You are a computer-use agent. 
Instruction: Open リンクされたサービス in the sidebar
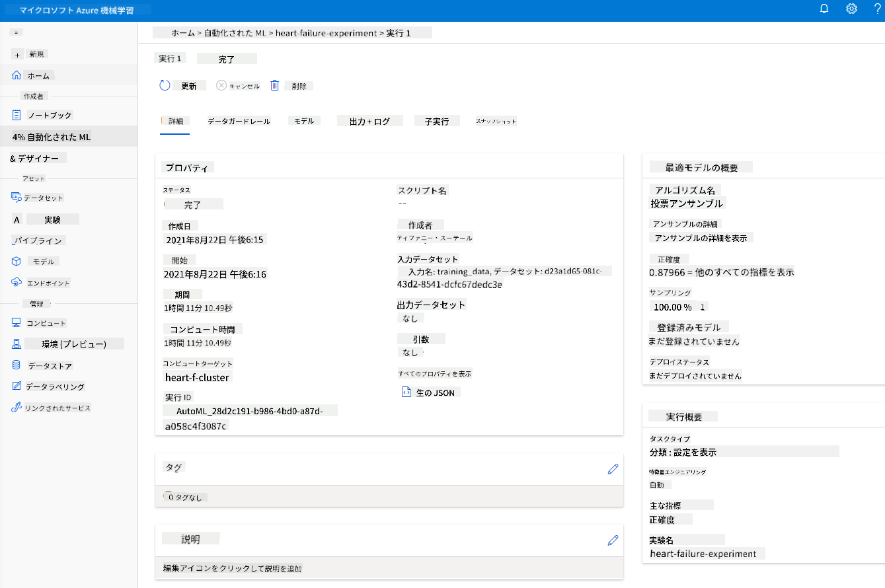coord(52,408)
